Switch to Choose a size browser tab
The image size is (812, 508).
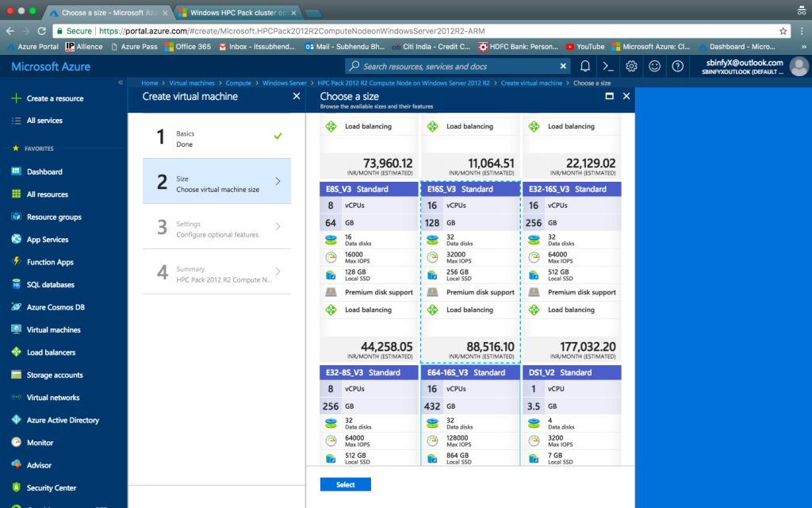click(x=108, y=13)
